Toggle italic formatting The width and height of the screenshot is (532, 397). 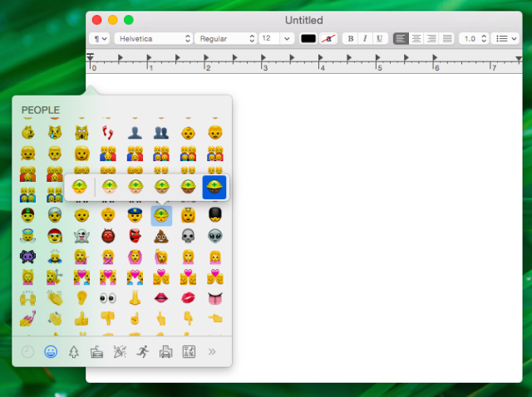pos(365,39)
